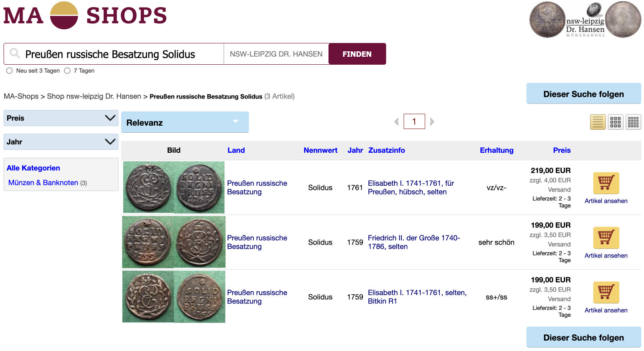644x351 pixels.
Task: Click the NSW-LEIPZIG DR. HANSEN shop field
Action: [x=276, y=54]
